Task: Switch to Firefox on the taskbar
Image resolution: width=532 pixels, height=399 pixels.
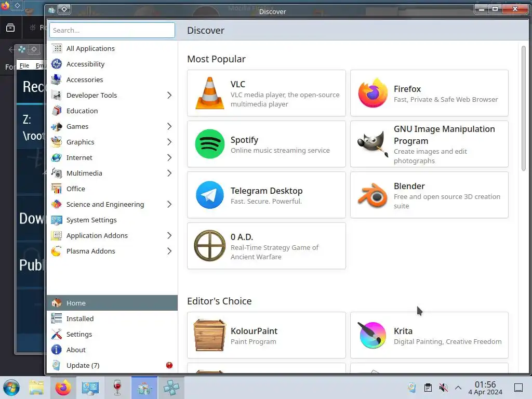Action: 63,388
